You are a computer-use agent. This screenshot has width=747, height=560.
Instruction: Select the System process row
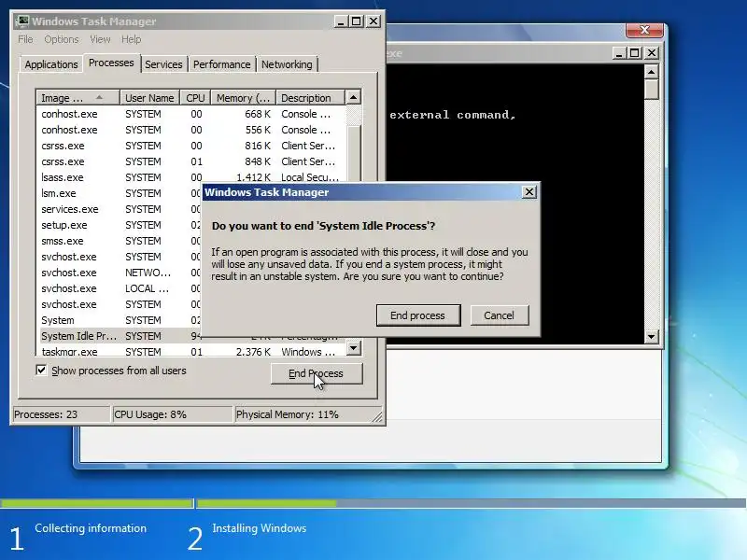(x=120, y=320)
